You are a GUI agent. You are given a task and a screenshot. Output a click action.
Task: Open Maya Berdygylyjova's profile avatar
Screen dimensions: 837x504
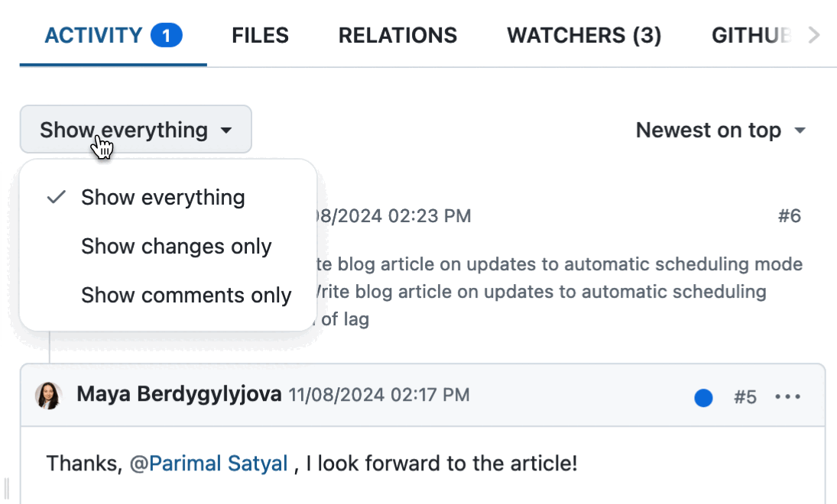point(49,396)
